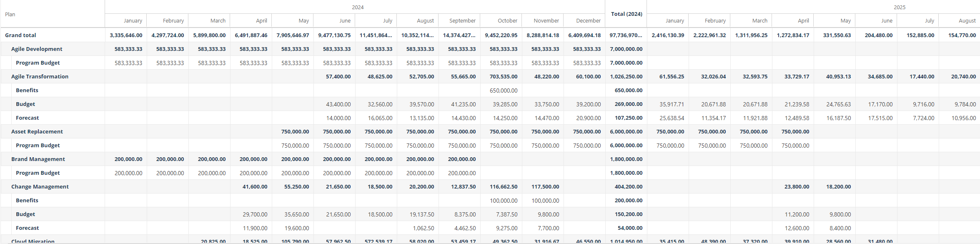Click Grand total May 2024 value 7,905,646.97
The height and width of the screenshot is (244, 980).
click(293, 35)
